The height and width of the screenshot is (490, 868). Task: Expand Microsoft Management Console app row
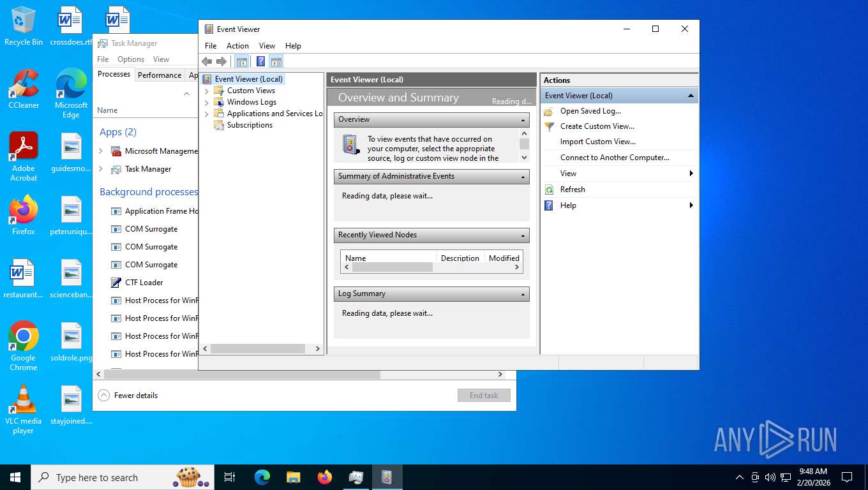(101, 151)
